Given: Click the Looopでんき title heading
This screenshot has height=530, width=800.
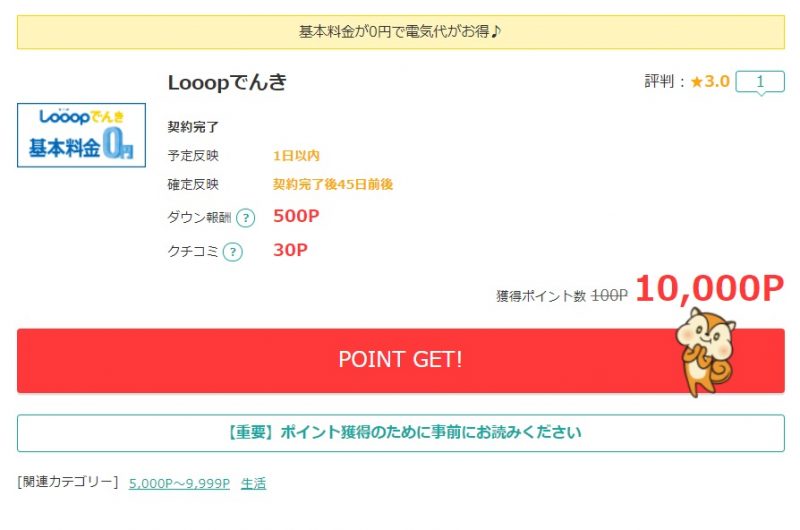Looking at the screenshot, I should (x=228, y=82).
